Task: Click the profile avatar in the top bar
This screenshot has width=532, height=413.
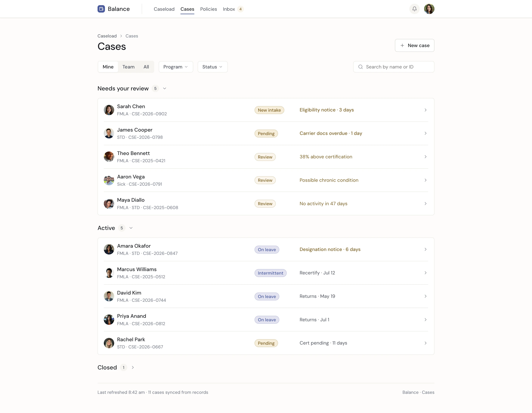Action: click(429, 9)
